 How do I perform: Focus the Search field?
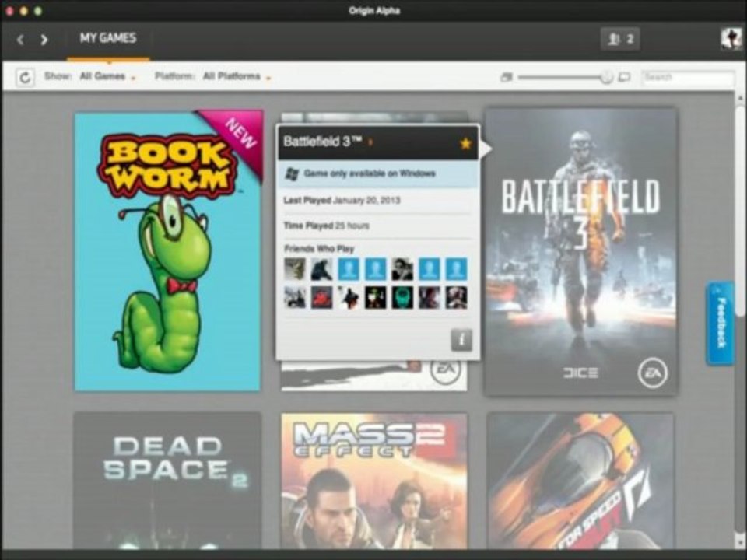click(x=687, y=77)
